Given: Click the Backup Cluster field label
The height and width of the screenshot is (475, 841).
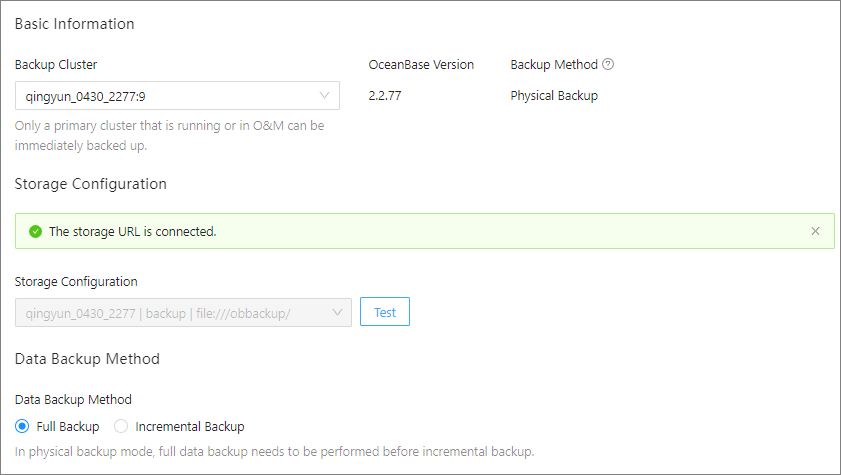Looking at the screenshot, I should tap(56, 65).
